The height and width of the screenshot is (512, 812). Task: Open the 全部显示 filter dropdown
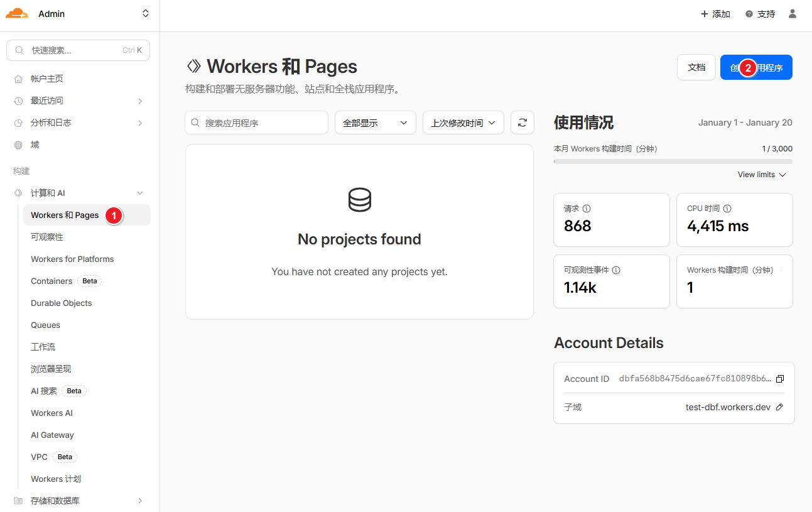tap(375, 123)
